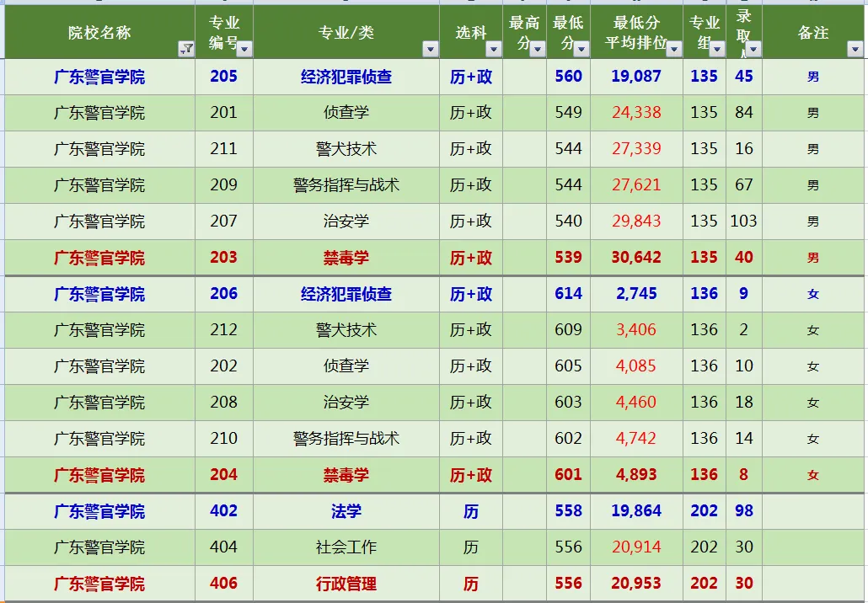The image size is (868, 603).
Task: Open the 选科 column filter dropdown
Action: [493, 49]
